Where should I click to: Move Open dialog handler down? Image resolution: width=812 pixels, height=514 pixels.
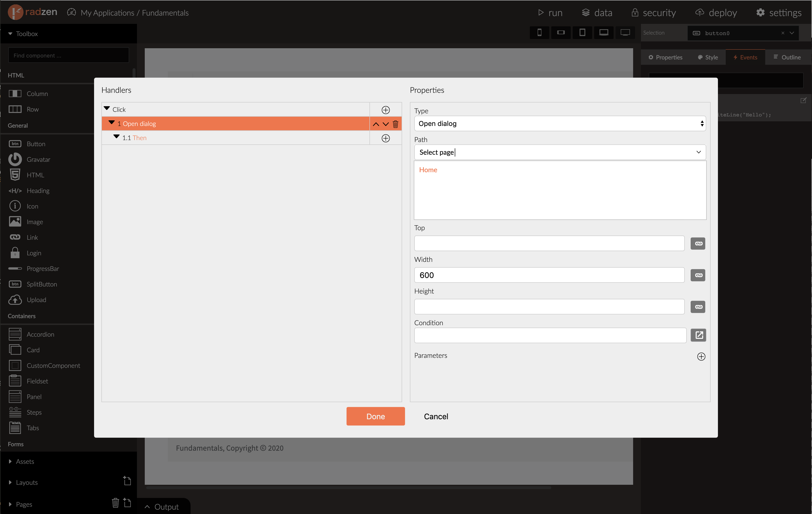point(386,124)
